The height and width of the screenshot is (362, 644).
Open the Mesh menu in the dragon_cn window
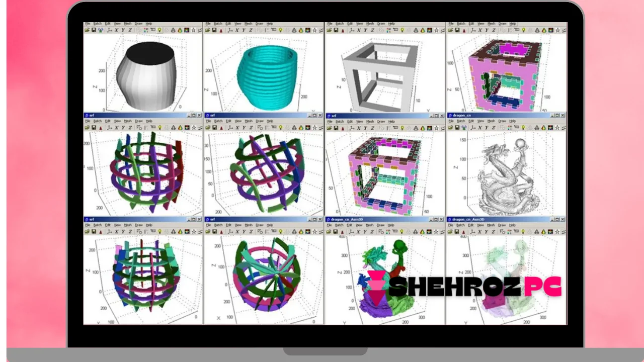click(491, 121)
